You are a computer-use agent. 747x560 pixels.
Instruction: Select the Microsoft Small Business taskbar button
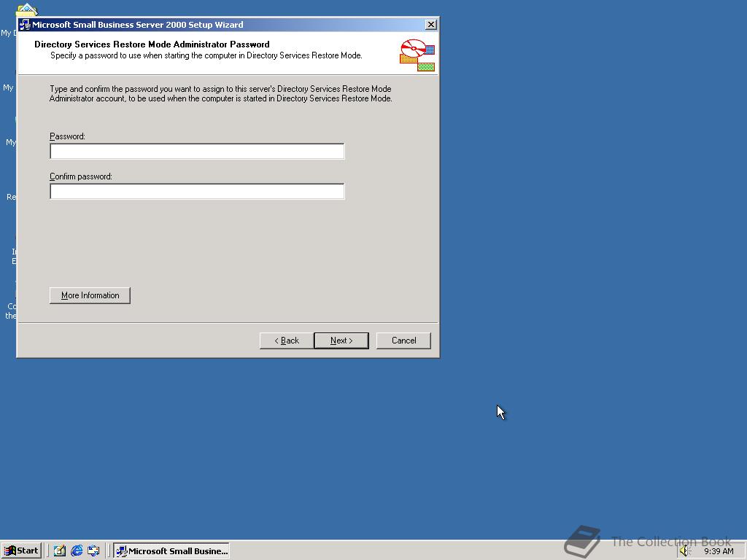(171, 551)
